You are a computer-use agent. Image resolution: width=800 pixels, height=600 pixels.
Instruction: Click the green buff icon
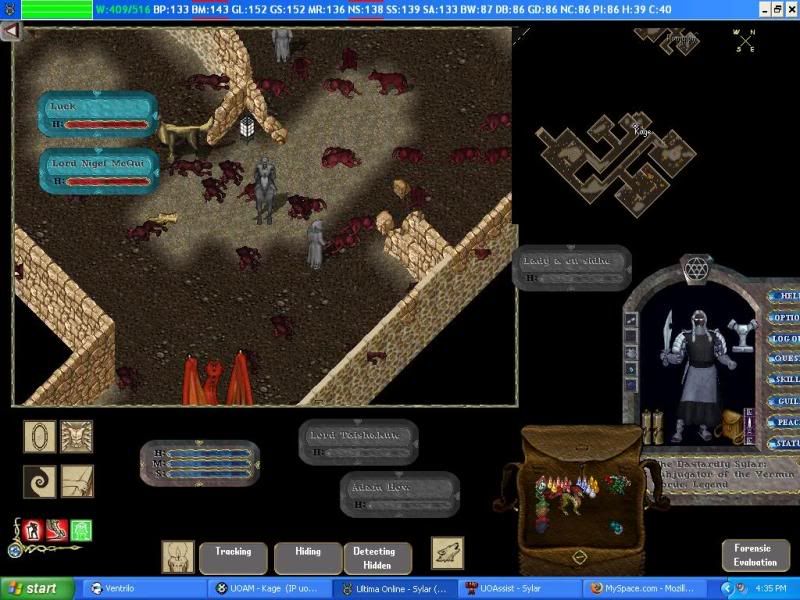click(81, 531)
